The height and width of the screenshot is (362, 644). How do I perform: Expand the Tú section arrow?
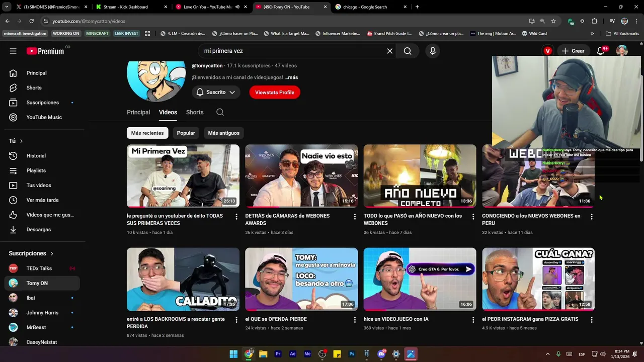[x=21, y=141]
